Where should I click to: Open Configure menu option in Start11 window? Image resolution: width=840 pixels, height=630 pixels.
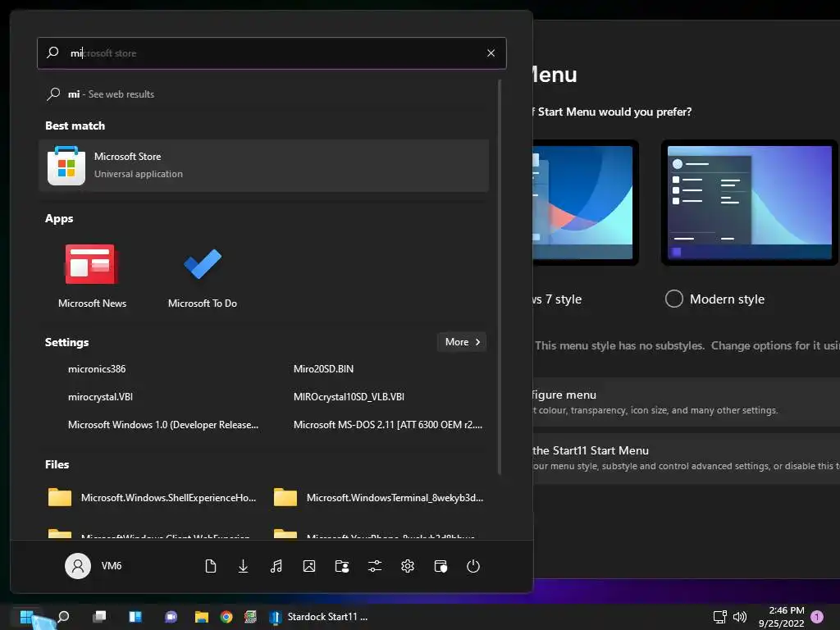(x=686, y=402)
